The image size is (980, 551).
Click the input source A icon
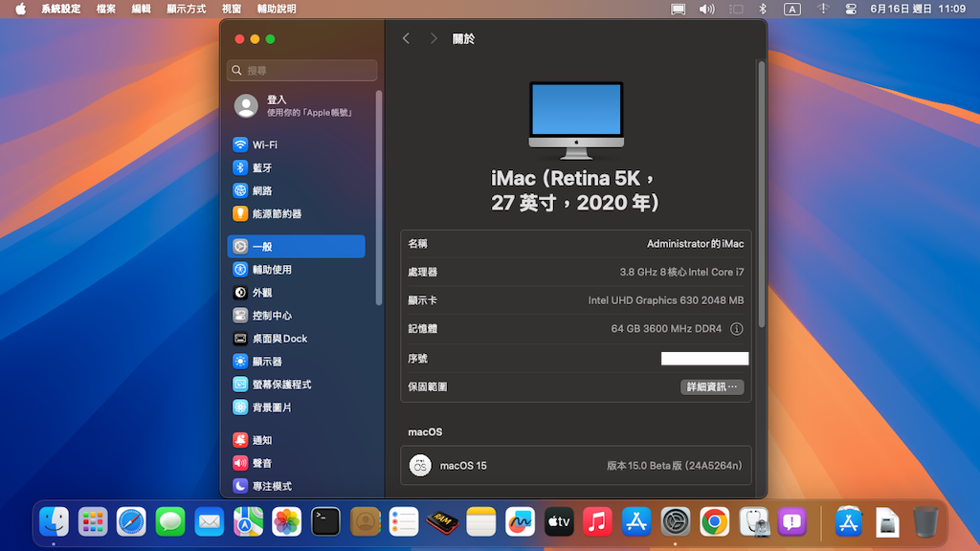click(x=791, y=9)
